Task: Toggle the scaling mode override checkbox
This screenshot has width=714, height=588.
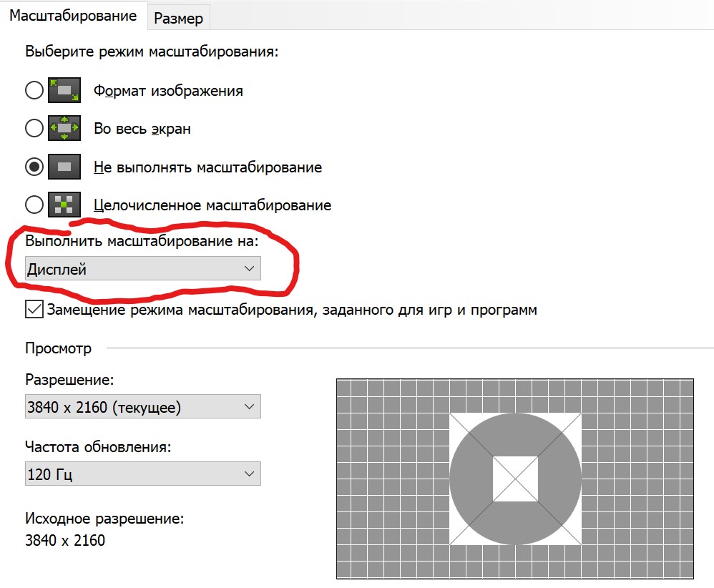Action: [34, 310]
